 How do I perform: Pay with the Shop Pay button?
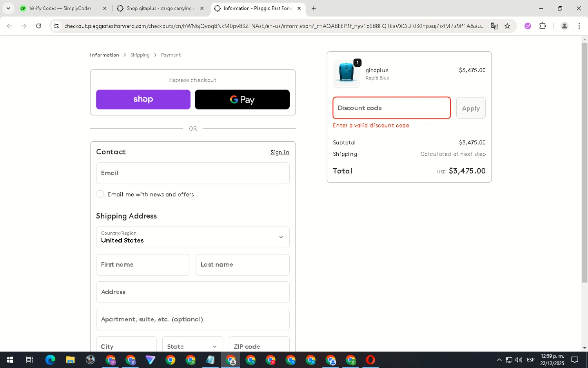pos(143,100)
